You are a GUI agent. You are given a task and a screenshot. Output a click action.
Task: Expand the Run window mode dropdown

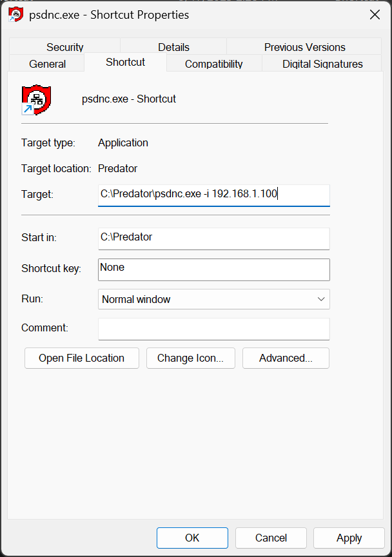pos(213,299)
